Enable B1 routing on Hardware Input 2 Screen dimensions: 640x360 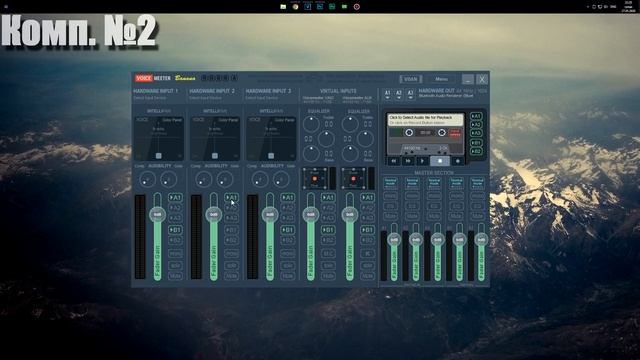[x=231, y=230]
